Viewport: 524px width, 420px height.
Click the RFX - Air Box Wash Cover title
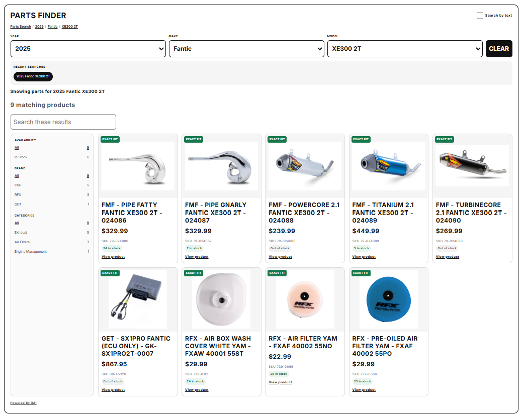(218, 346)
